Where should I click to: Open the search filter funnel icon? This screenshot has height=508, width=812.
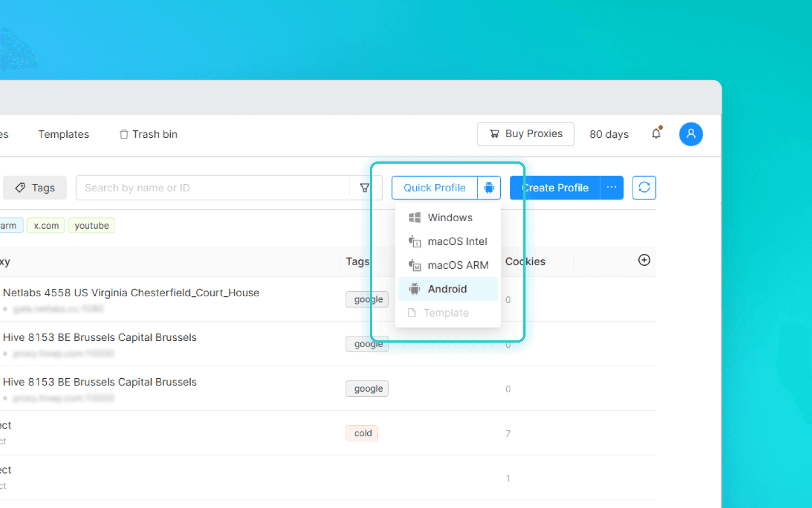pos(365,188)
